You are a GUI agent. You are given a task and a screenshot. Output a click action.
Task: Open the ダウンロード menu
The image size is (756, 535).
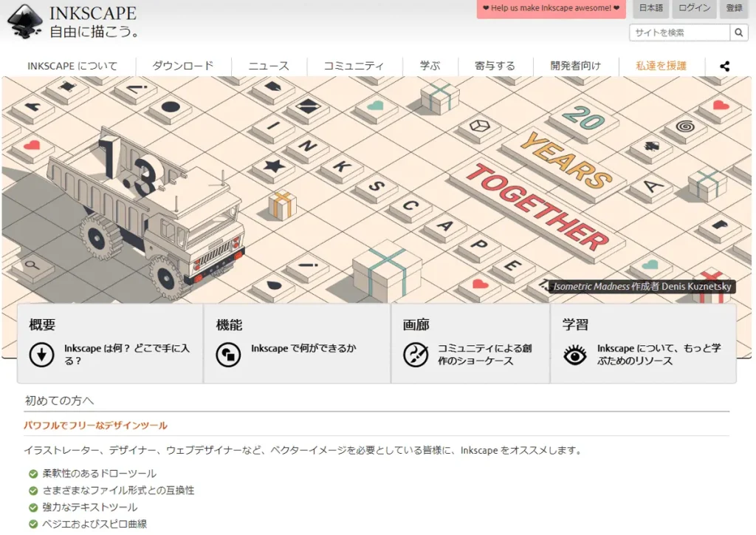(183, 66)
